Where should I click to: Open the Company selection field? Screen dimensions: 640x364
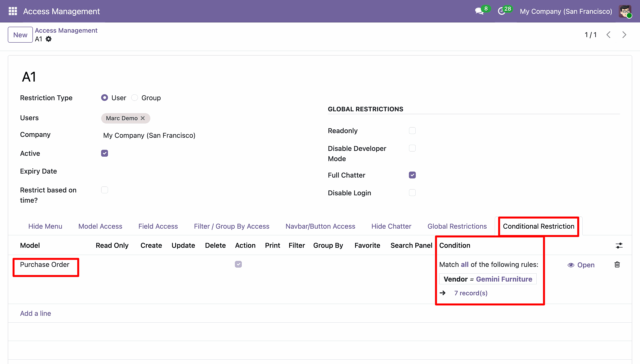coord(149,135)
